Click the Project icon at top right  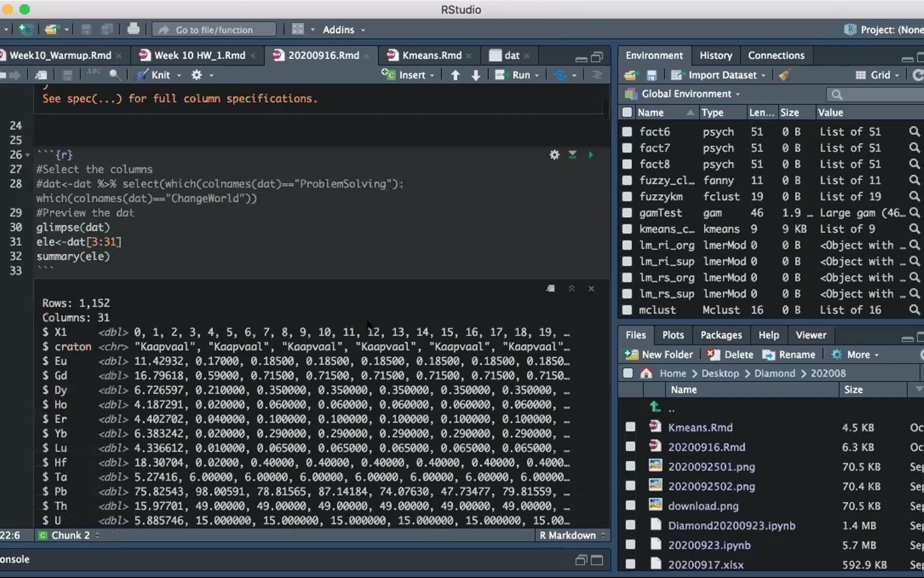850,29
